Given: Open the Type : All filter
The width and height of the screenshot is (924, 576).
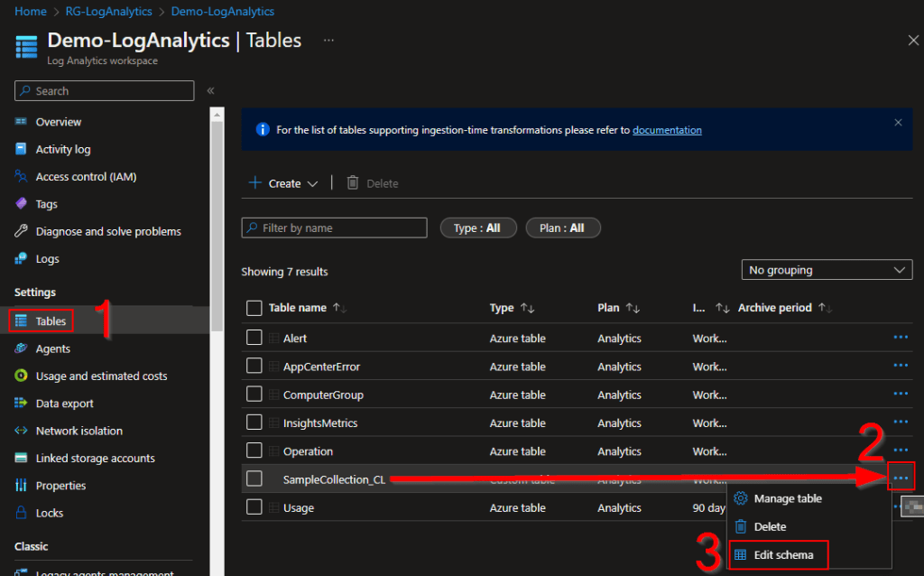Looking at the screenshot, I should [477, 228].
